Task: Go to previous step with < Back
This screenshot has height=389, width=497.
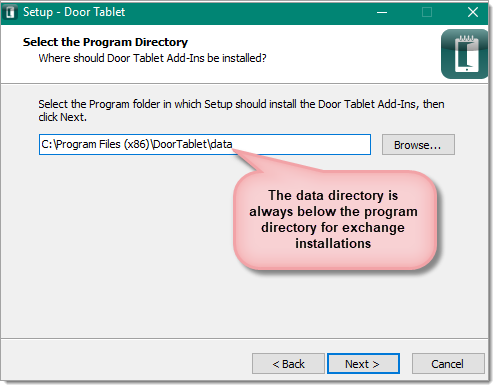Action: [288, 364]
